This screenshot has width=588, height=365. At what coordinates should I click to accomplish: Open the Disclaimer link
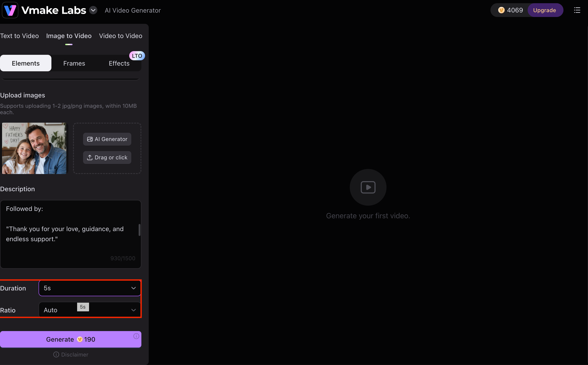(70, 355)
